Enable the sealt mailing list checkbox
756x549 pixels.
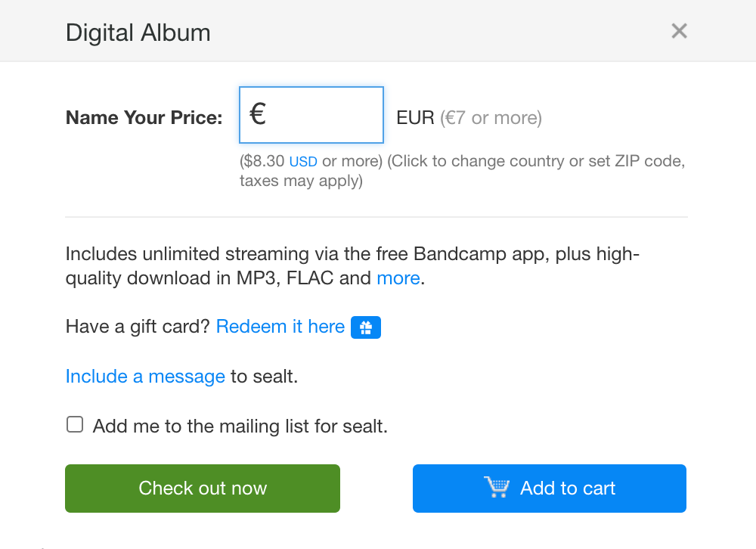[x=75, y=425]
